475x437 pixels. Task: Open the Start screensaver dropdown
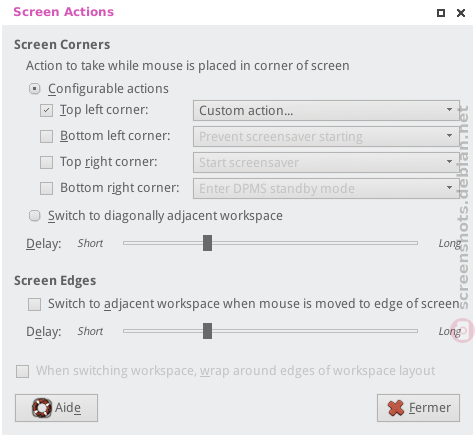point(326,162)
